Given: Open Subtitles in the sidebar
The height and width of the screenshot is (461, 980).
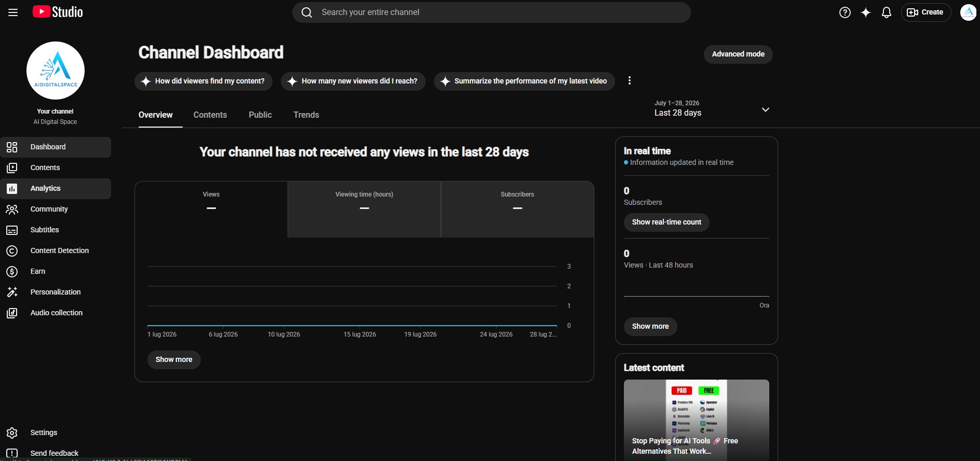Looking at the screenshot, I should point(56,230).
